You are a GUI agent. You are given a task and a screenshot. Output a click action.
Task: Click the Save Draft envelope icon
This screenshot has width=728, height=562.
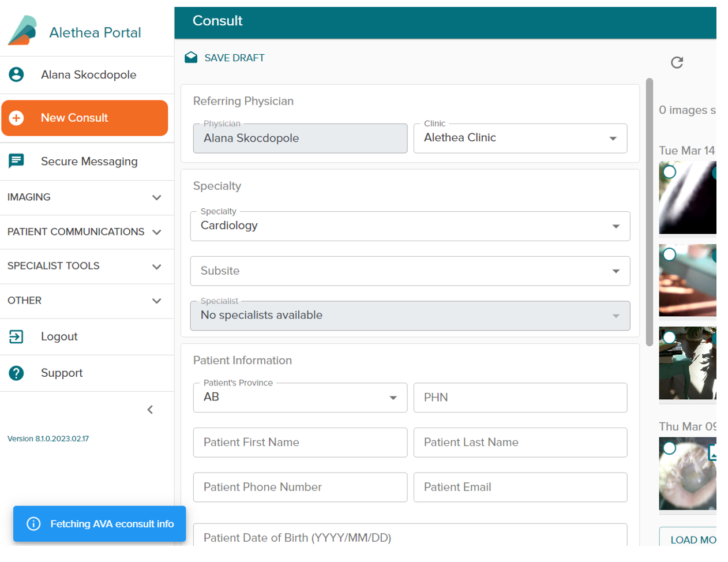coord(191,57)
